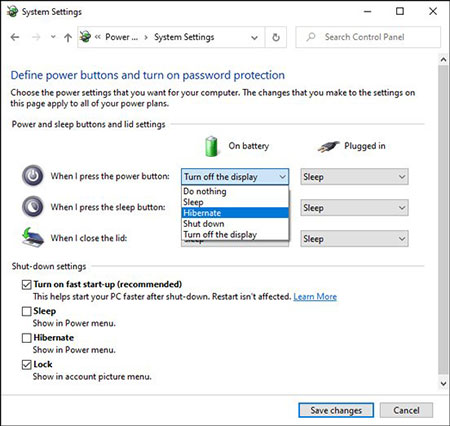Image resolution: width=450 pixels, height=426 pixels.
Task: Expand the address bar history chevron
Action: pos(254,37)
